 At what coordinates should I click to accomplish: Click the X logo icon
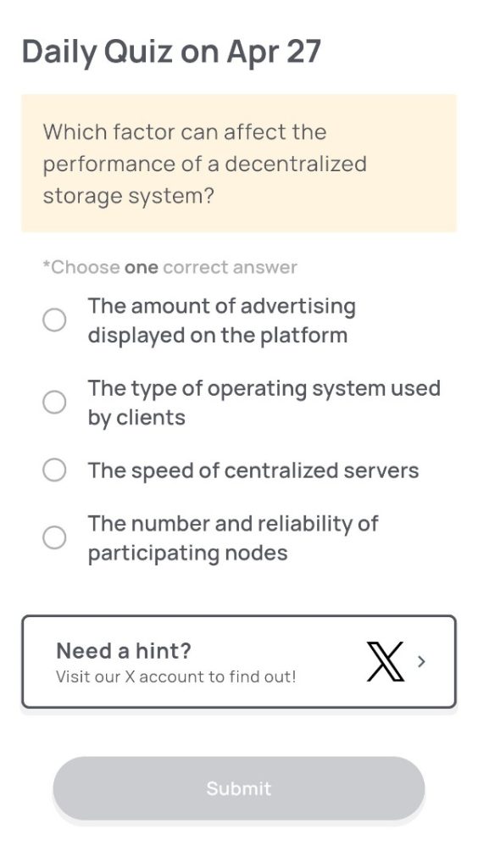tap(386, 661)
